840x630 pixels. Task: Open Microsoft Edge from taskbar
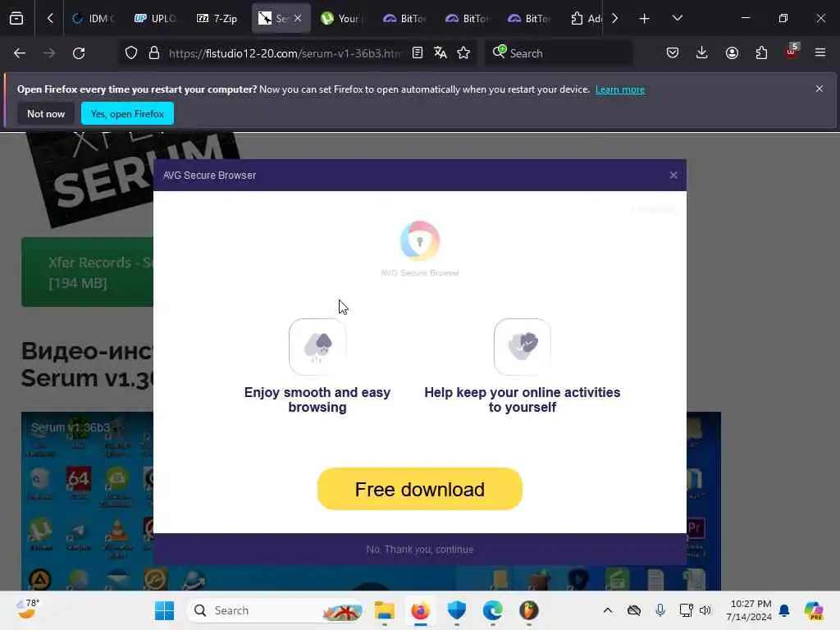(x=492, y=610)
